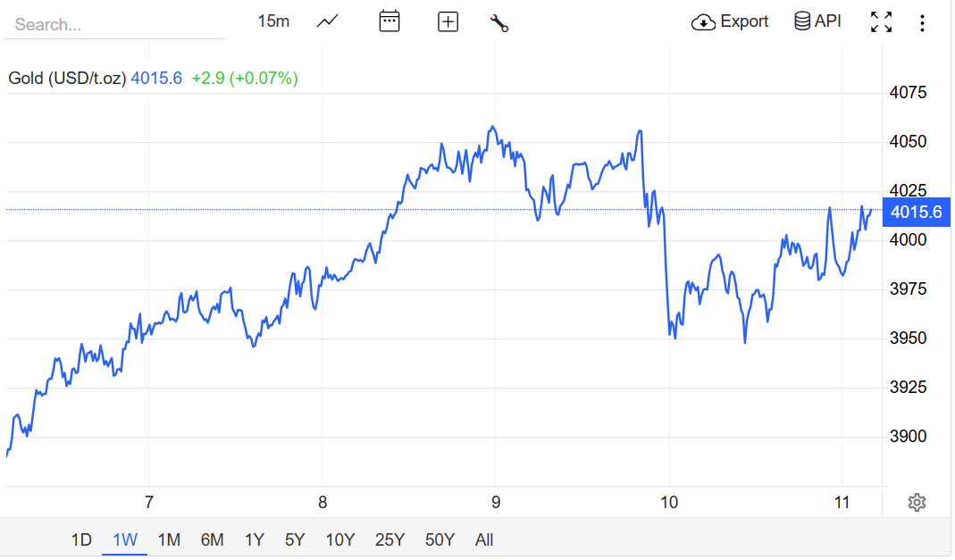Select the 10Y time range
Viewport: 955px width, 560px height.
coord(340,539)
